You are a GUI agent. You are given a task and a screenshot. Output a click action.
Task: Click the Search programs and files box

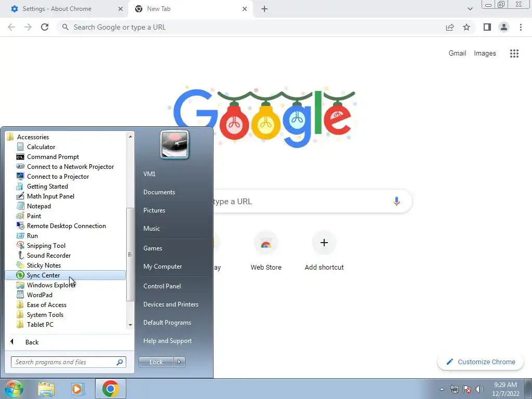(x=68, y=362)
